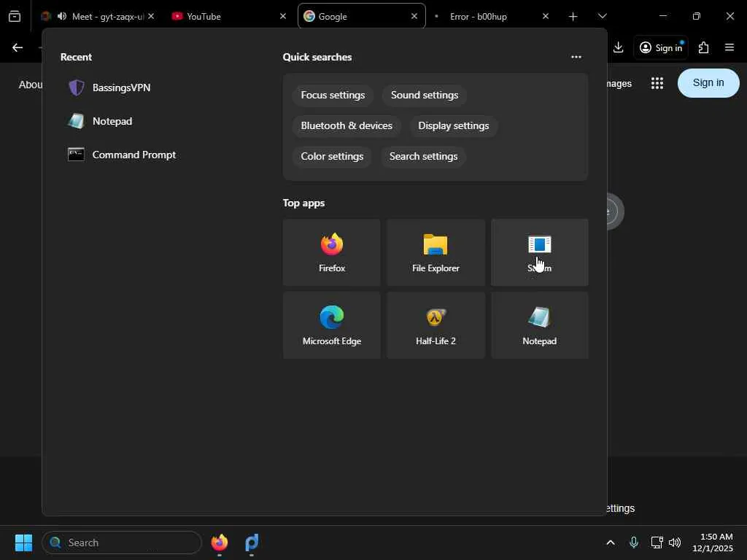The width and height of the screenshot is (747, 560).
Task: Open Notepad tile in Top apps
Action: [539, 325]
